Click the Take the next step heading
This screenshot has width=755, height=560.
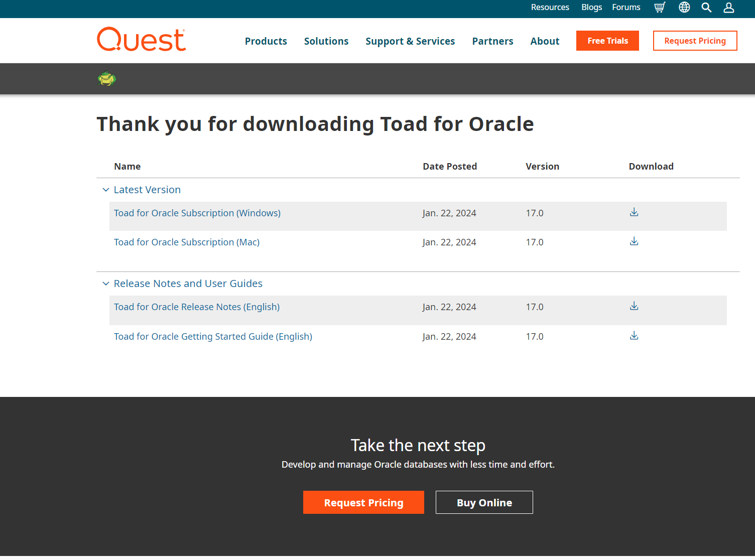click(418, 445)
